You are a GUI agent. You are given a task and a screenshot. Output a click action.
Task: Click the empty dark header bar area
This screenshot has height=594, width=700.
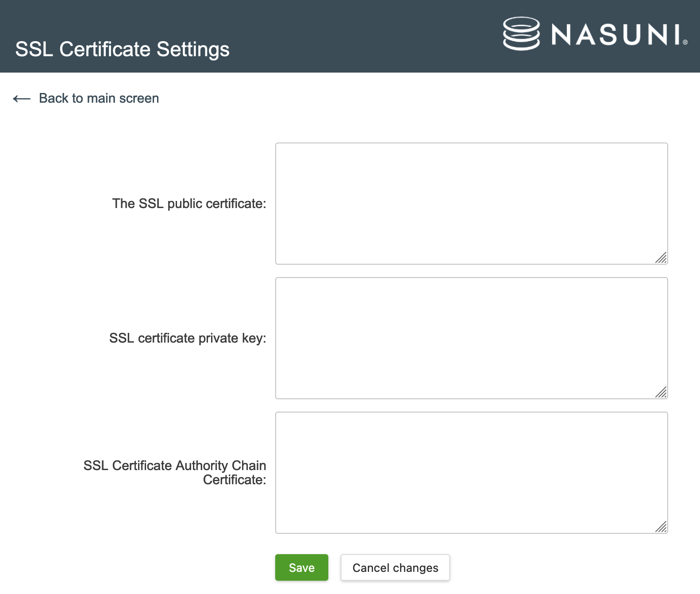354,35
